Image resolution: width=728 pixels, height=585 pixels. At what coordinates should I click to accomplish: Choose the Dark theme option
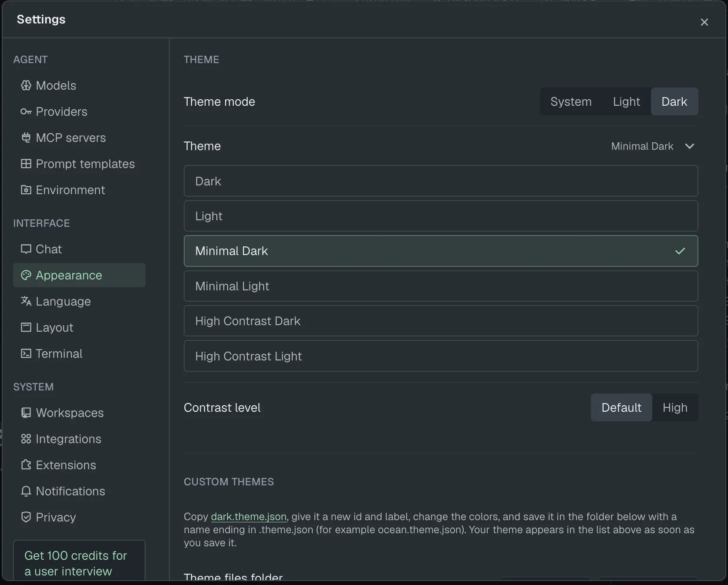pos(441,181)
